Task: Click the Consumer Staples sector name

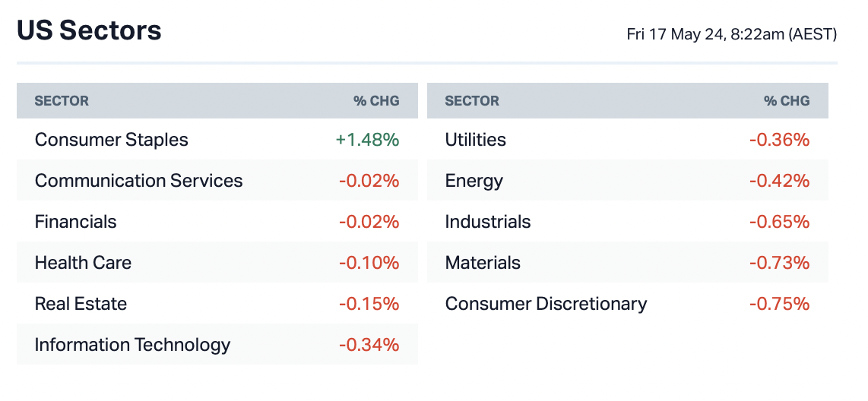Action: pos(111,140)
